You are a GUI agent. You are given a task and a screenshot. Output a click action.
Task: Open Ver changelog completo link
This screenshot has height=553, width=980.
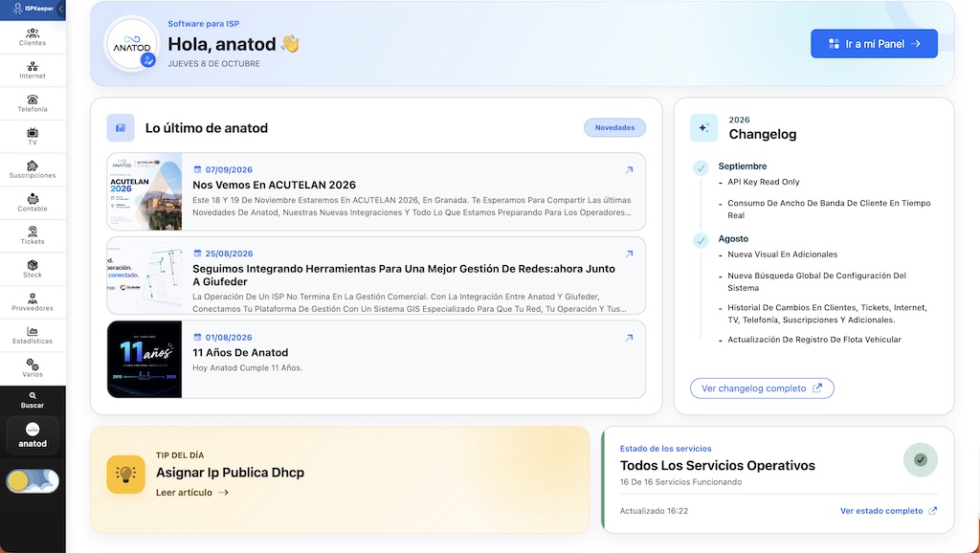point(762,388)
